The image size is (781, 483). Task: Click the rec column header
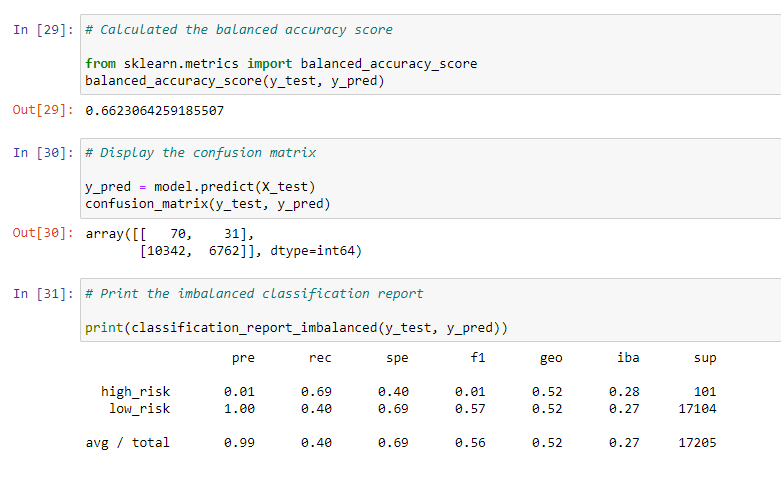coord(320,358)
